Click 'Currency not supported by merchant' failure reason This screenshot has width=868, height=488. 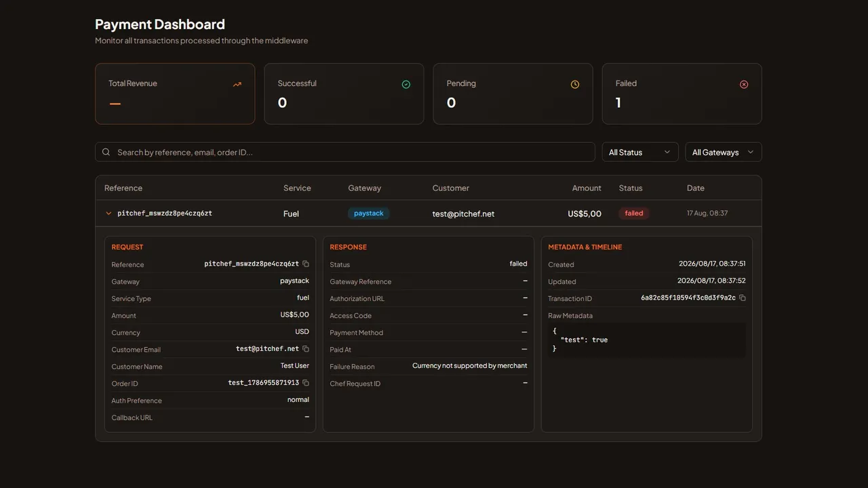click(x=469, y=365)
